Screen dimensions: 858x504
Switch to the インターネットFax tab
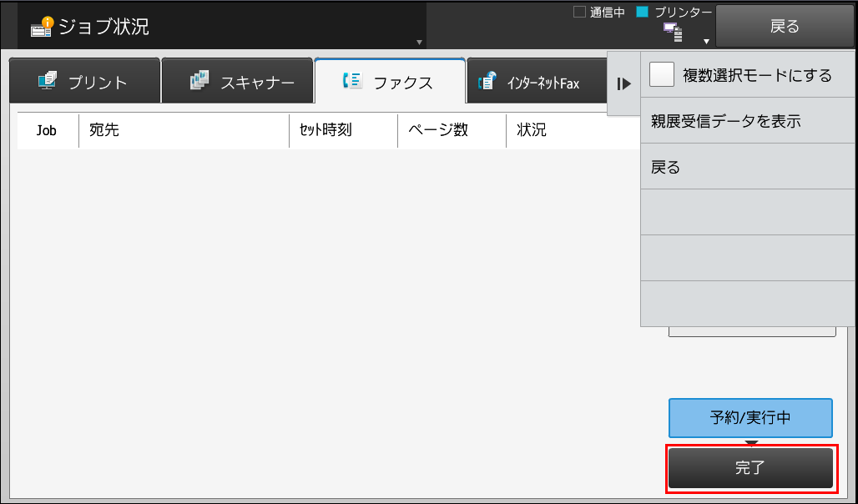[x=538, y=80]
